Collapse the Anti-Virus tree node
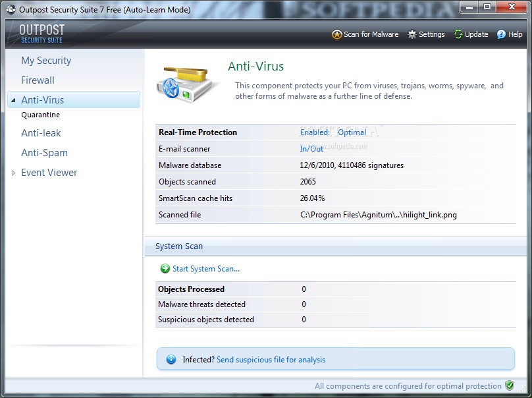This screenshot has height=398, width=532. click(14, 100)
